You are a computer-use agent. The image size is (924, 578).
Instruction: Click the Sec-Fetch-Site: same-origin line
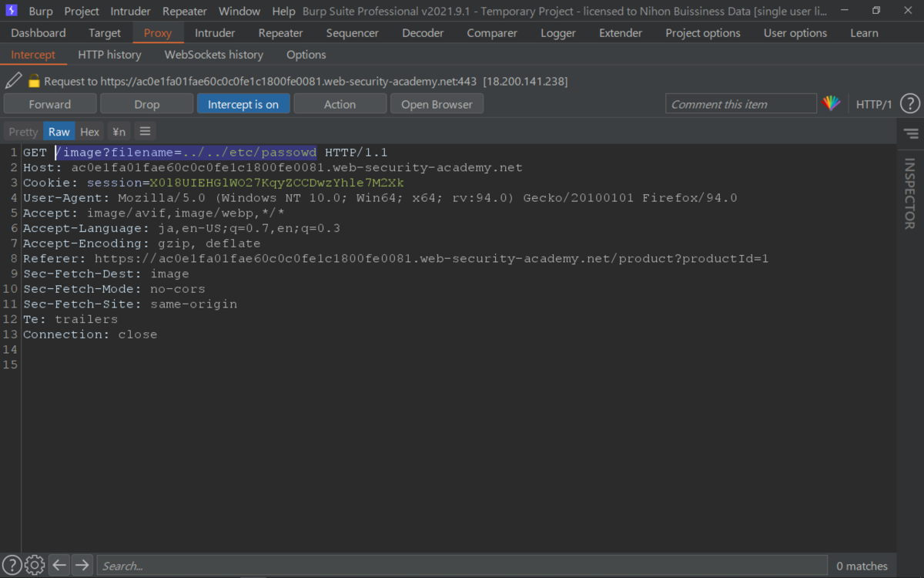point(130,304)
